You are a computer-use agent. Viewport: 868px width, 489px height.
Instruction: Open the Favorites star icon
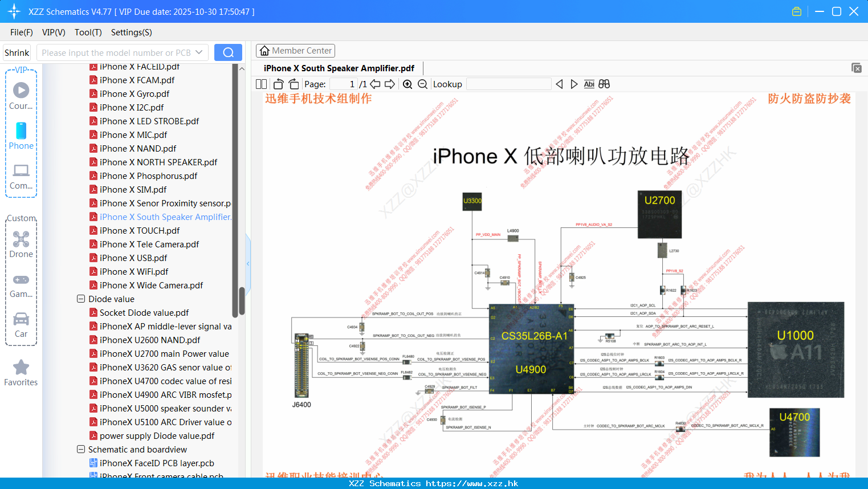(21, 373)
